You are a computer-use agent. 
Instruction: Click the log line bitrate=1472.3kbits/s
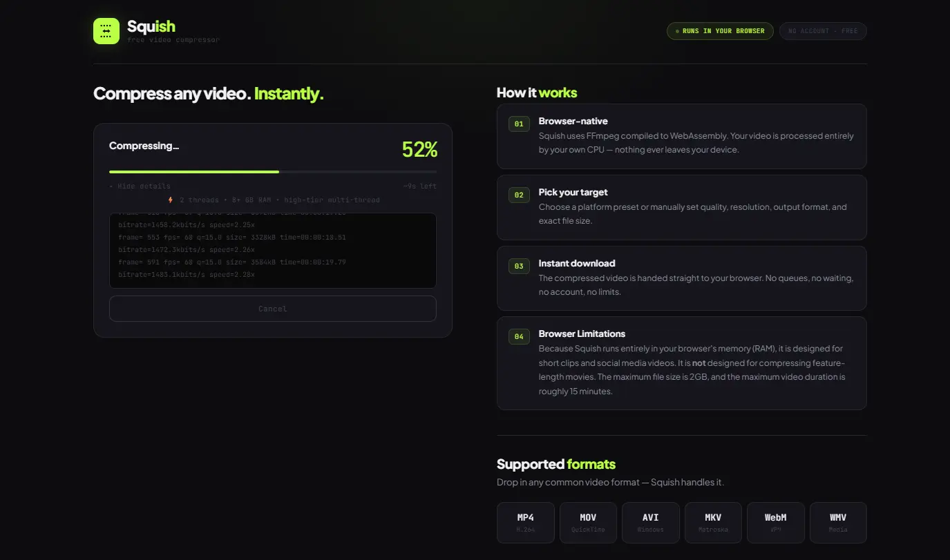(x=187, y=249)
